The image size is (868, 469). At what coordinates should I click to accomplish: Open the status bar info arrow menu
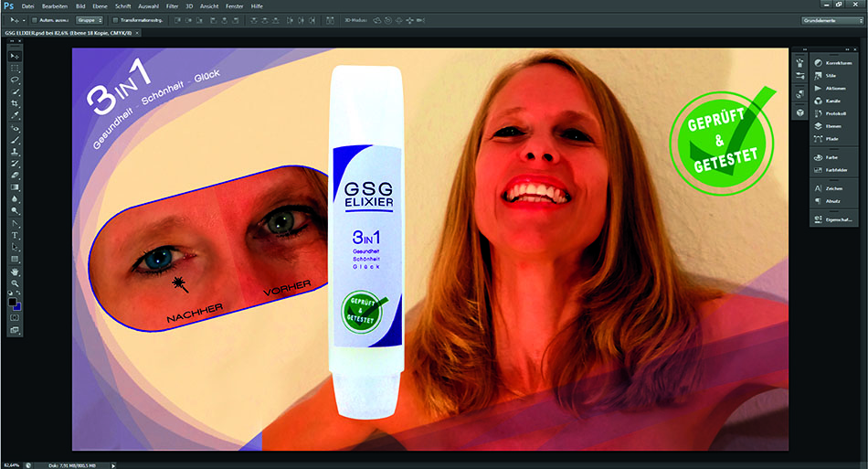(113, 465)
